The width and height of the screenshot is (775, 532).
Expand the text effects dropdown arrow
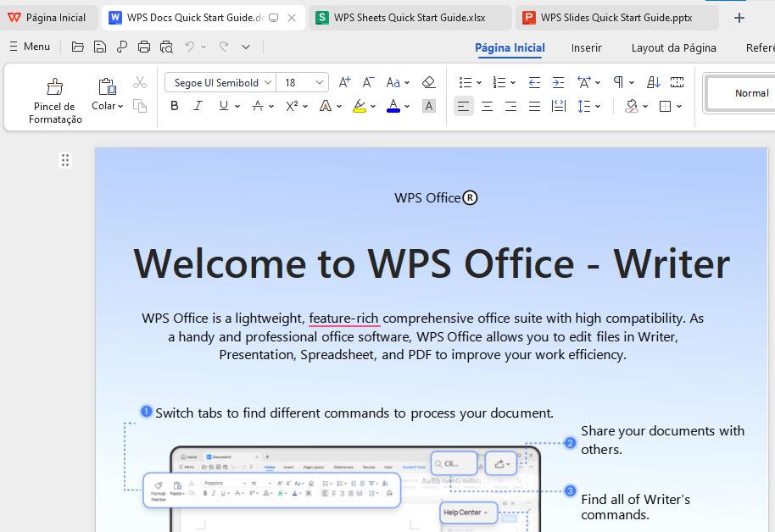pyautogui.click(x=338, y=106)
